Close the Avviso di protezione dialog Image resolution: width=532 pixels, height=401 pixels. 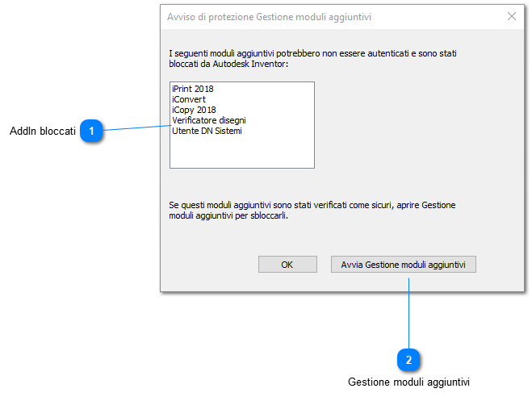(x=512, y=16)
